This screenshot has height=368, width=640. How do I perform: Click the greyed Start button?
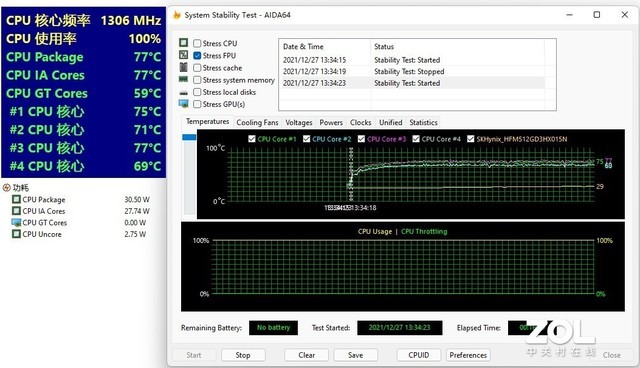tap(194, 355)
